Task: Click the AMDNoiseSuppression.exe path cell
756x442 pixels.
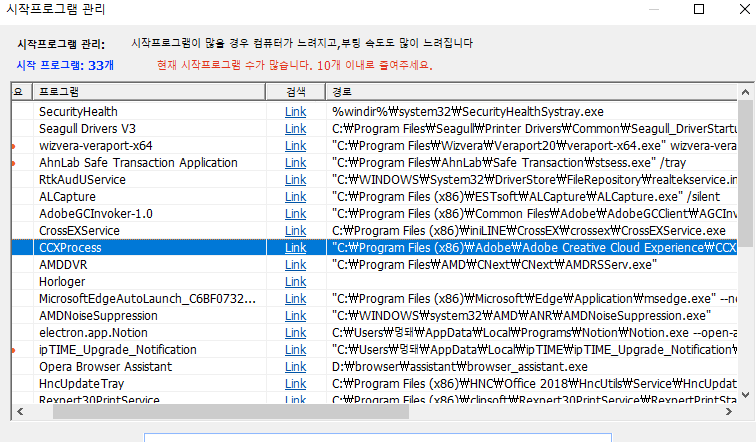Action: 531,316
